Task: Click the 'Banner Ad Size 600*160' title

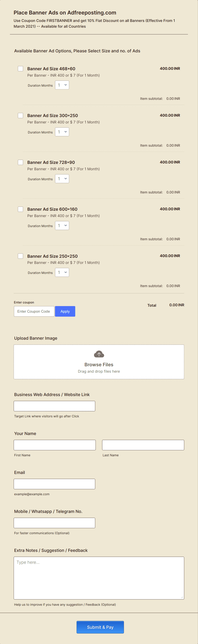Action: coord(52,209)
